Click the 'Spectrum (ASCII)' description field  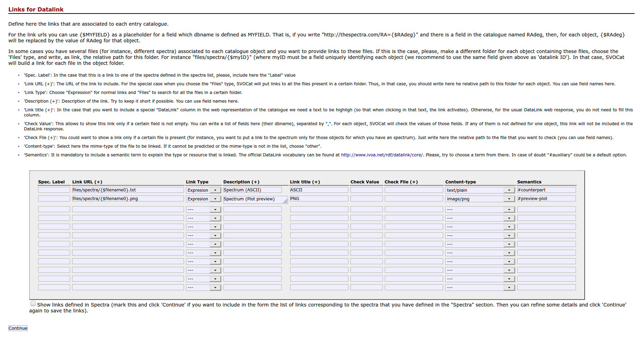[x=253, y=190]
